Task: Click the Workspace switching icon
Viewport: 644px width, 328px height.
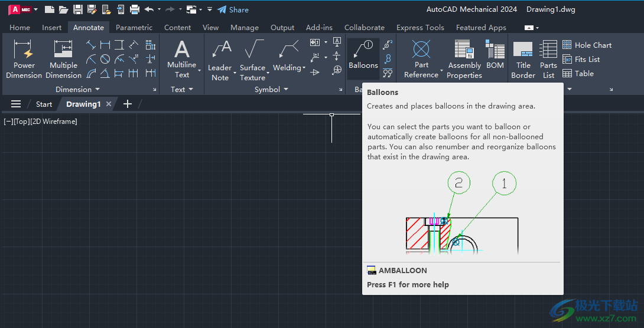Action: 191,9
